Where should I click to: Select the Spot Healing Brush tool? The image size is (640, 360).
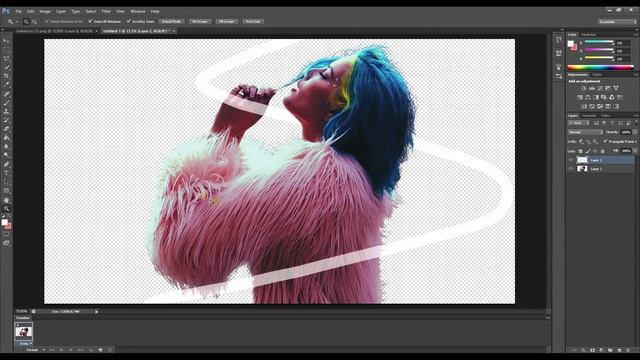(x=6, y=94)
